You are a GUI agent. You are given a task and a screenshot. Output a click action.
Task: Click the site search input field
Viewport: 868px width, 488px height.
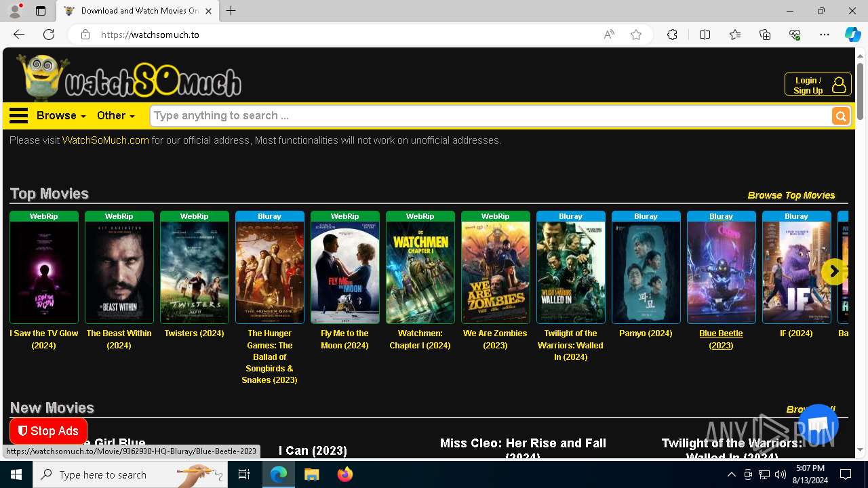[490, 116]
